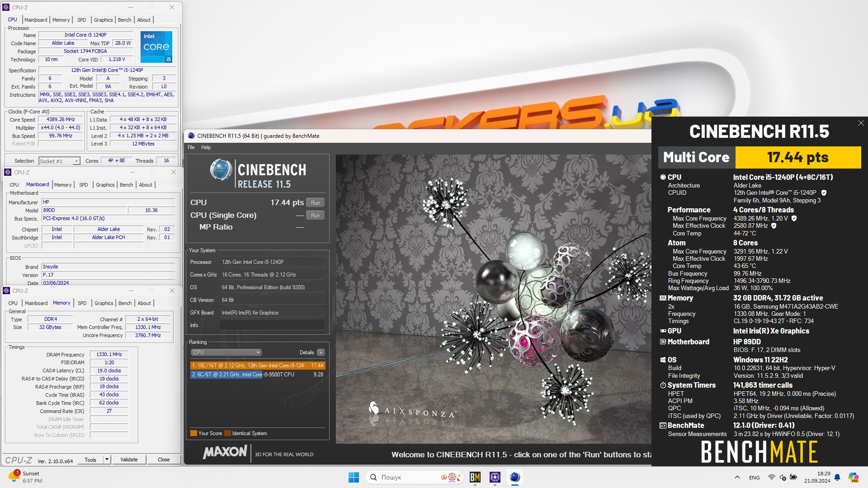The width and height of the screenshot is (868, 488).
Task: Select the 6C/6T i5-9500T ranking entry
Action: coord(258,374)
